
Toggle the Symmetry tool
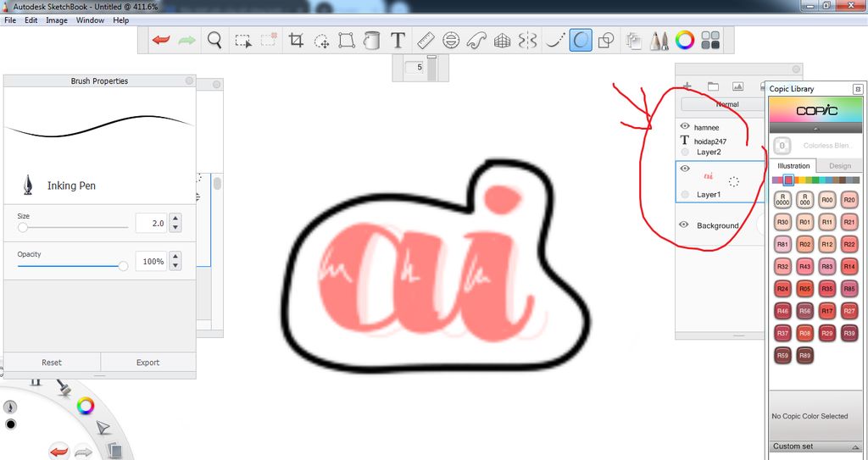[527, 41]
